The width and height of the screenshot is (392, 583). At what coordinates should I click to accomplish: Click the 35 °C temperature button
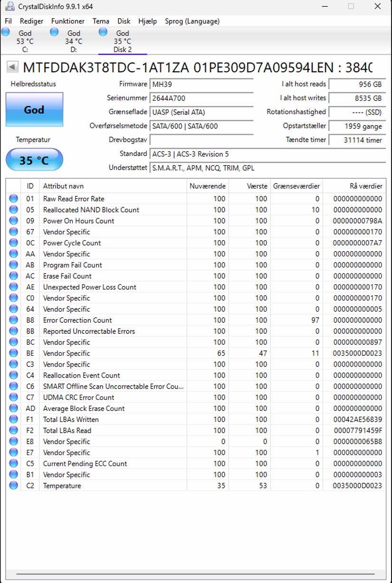34,160
